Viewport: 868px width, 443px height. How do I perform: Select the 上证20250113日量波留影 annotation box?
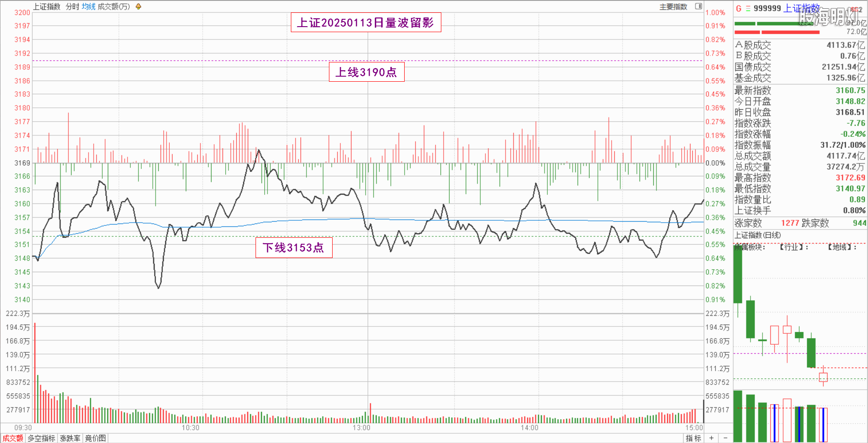[x=366, y=22]
